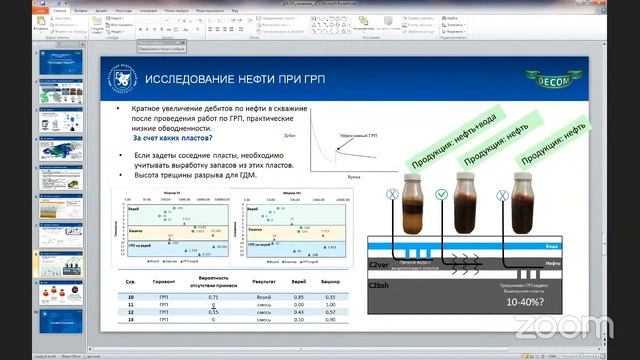Click the Find (Найти) button
Image resolution: width=640 pixels, height=360 pixels.
pyautogui.click(x=449, y=18)
